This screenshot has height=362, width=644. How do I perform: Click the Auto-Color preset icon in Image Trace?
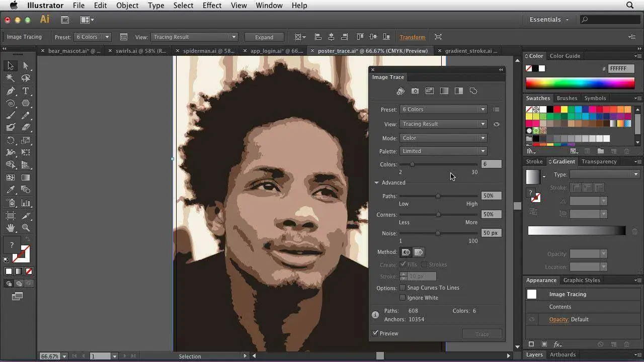click(400, 91)
